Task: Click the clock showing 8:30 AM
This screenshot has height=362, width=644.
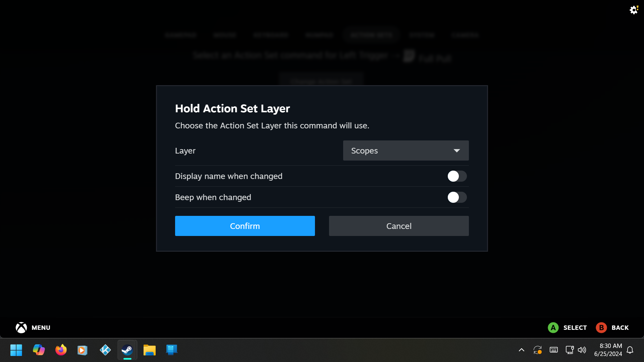Action: [608, 350]
